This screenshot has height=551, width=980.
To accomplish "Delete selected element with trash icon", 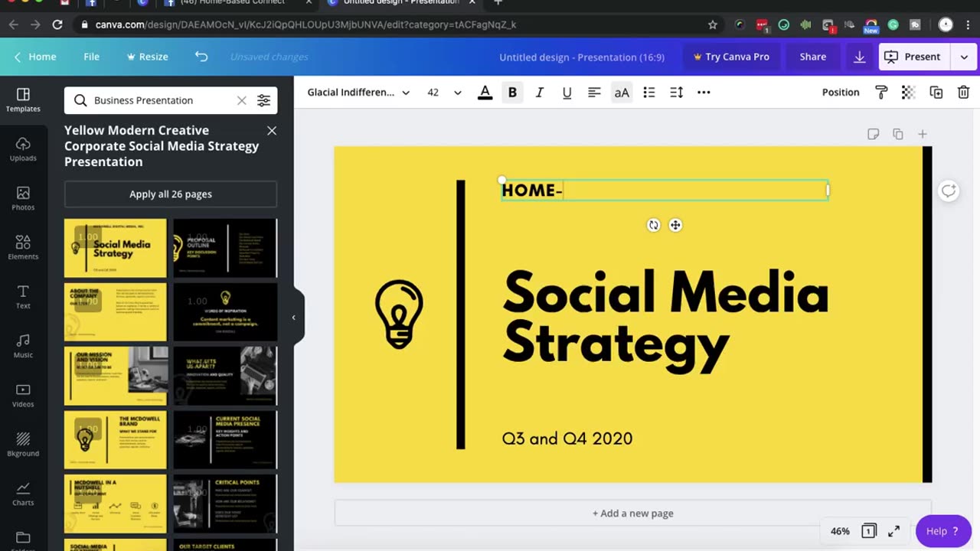I will pos(963,93).
